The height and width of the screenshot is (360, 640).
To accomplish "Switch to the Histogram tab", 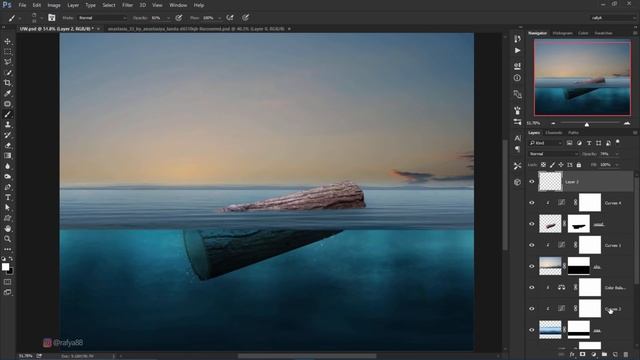I will 562,33.
